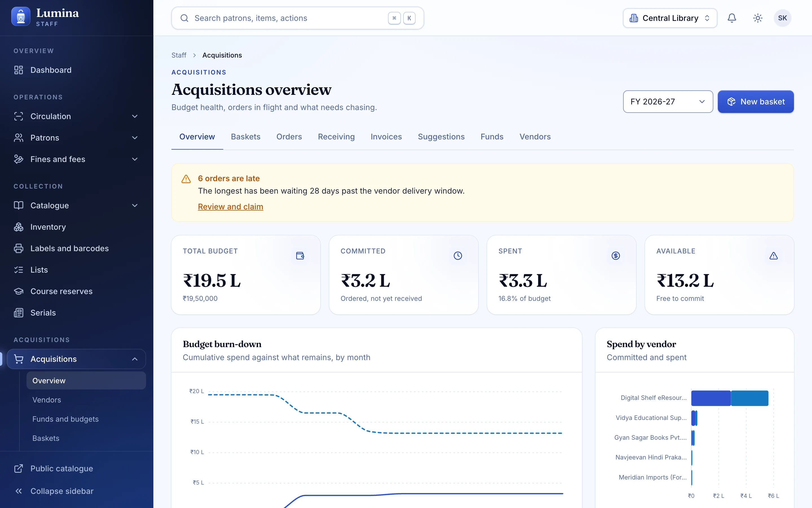This screenshot has height=508, width=812.
Task: Click the Total Budget wallet icon
Action: coord(300,256)
